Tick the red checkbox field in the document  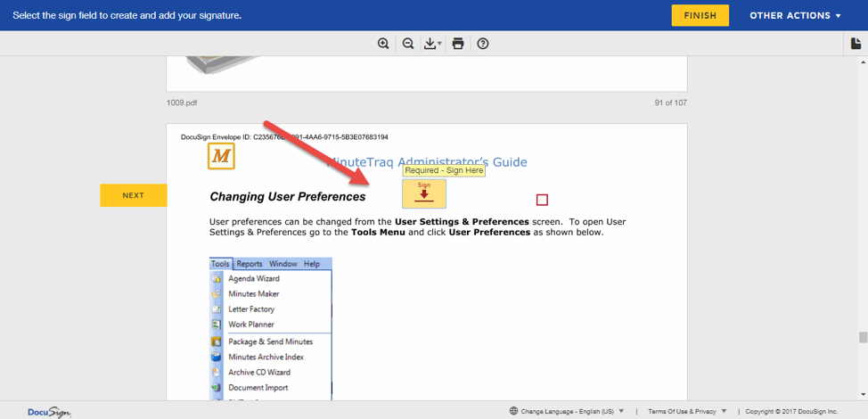tap(542, 200)
